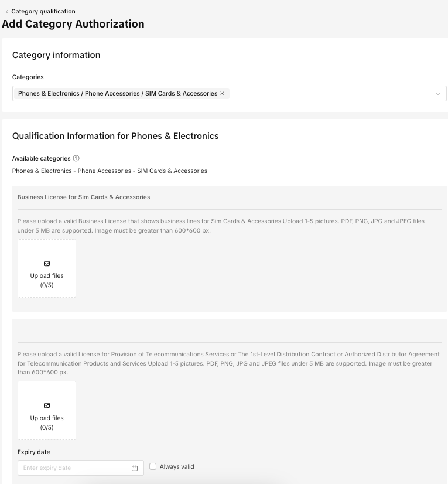Viewport: 448px width, 484px height.
Task: Click the selected Phones & Electronics category tag
Action: [117, 93]
